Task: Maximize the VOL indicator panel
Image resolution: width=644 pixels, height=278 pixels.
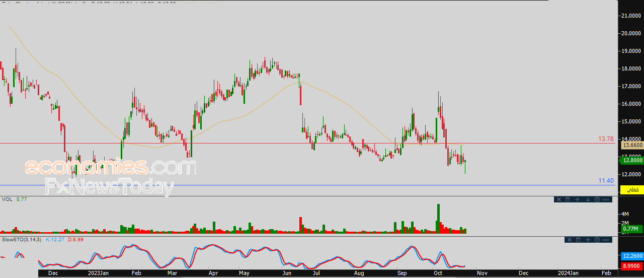Action: (568, 199)
